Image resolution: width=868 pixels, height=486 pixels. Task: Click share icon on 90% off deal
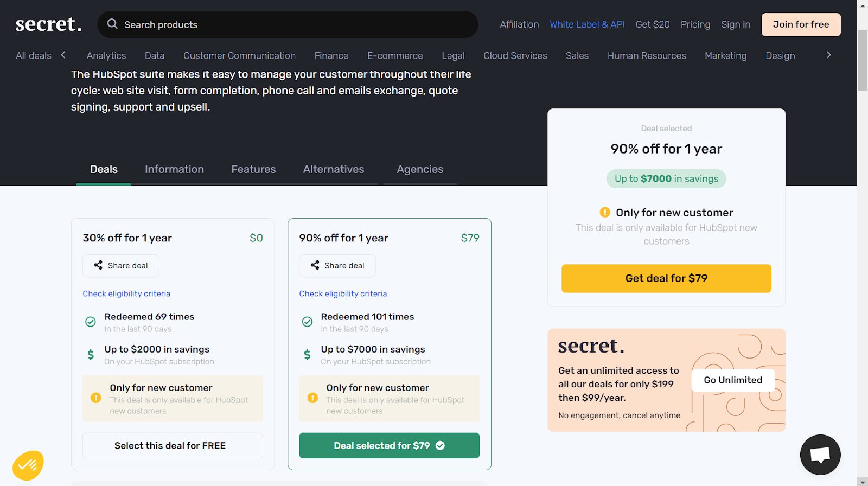(x=315, y=265)
